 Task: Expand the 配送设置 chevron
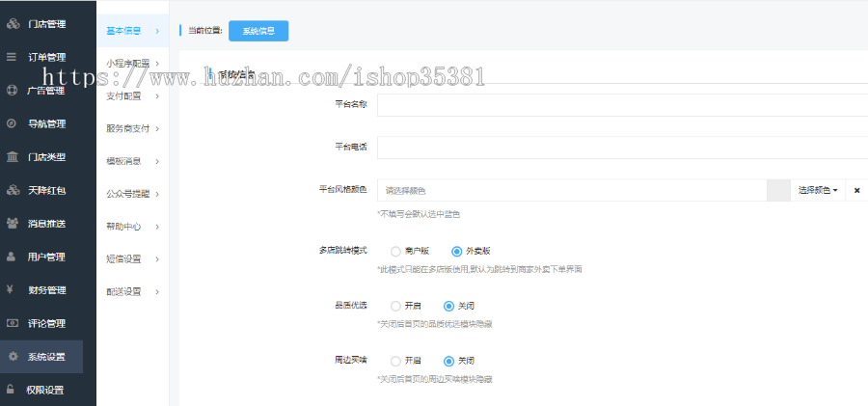pos(158,292)
